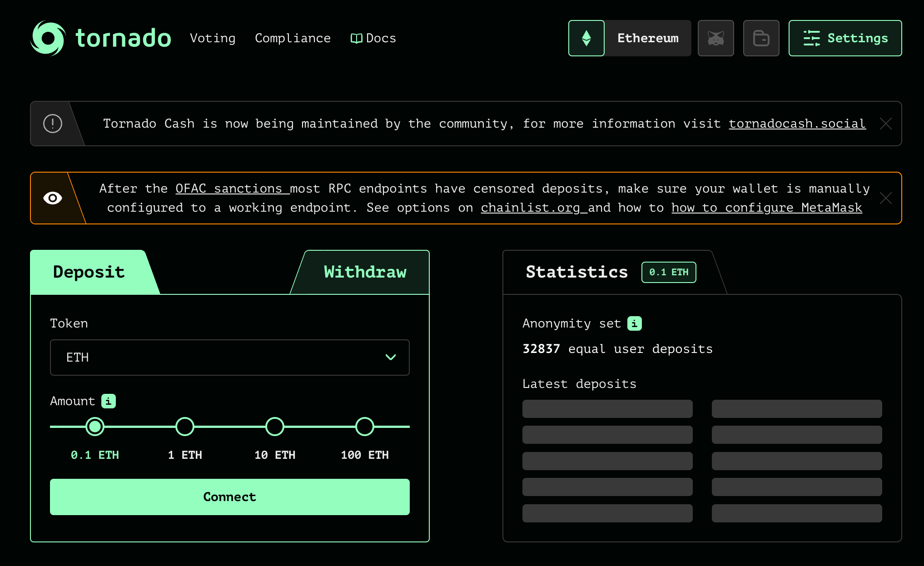
Task: Open the Settings panel
Action: pos(845,38)
